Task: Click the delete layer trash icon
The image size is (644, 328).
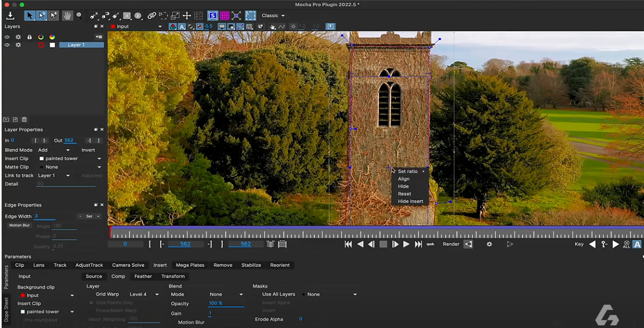Action: pos(24,120)
